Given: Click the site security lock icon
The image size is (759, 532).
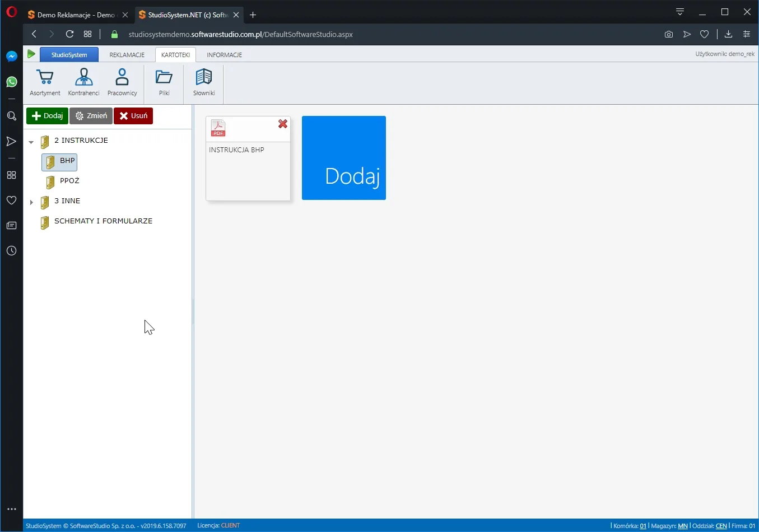Looking at the screenshot, I should point(114,34).
